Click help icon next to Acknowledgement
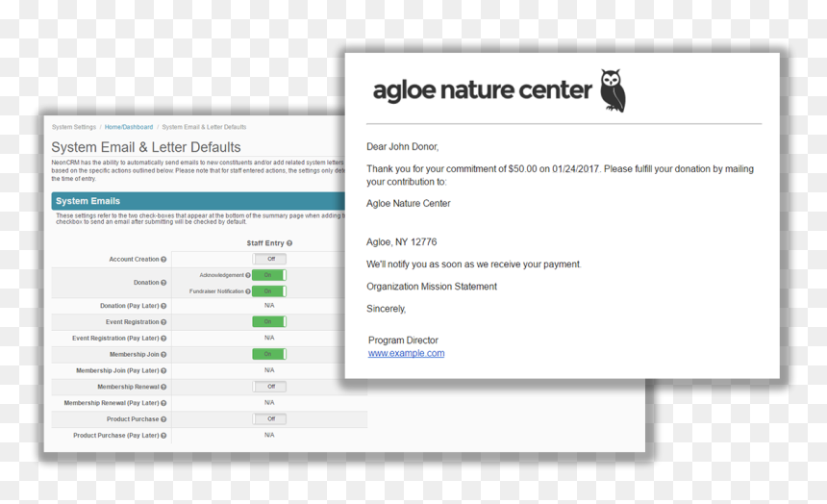Screen dimensions: 827x504 pos(248,275)
